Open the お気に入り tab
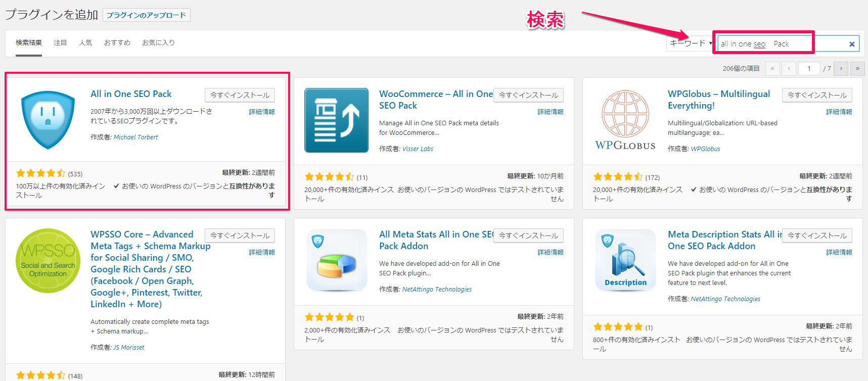Screen dimensions: 868x381 [158, 43]
